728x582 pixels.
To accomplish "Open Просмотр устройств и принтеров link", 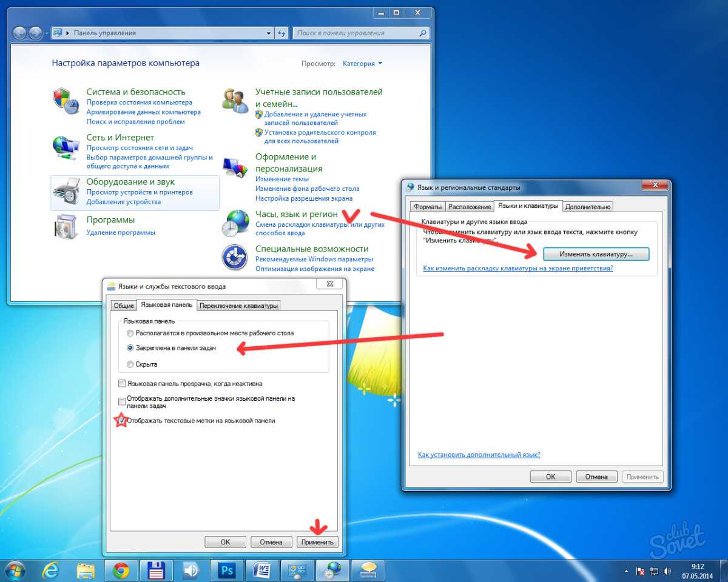I will 140,192.
